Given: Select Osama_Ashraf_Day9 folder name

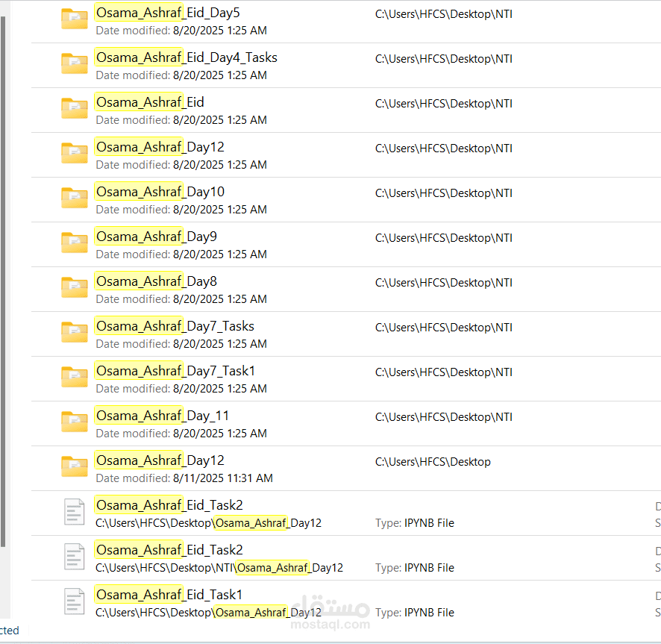Looking at the screenshot, I should pos(157,237).
